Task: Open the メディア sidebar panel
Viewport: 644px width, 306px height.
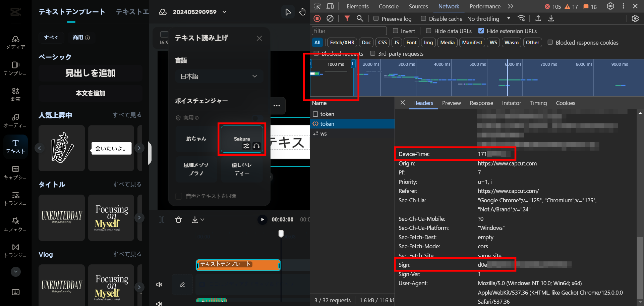Action: (x=15, y=43)
